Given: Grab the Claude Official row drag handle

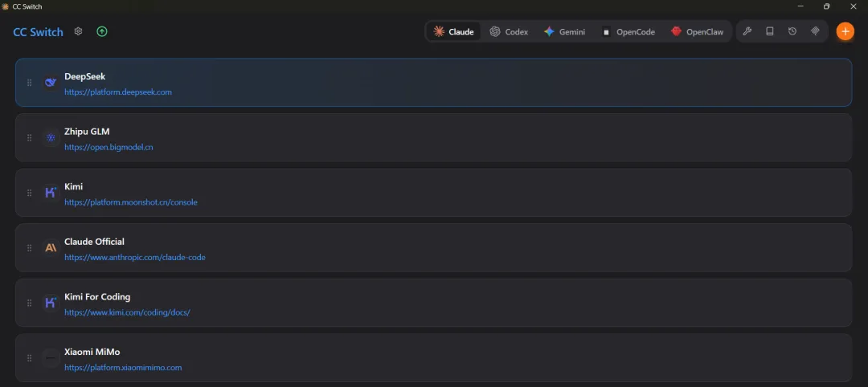Looking at the screenshot, I should point(30,247).
